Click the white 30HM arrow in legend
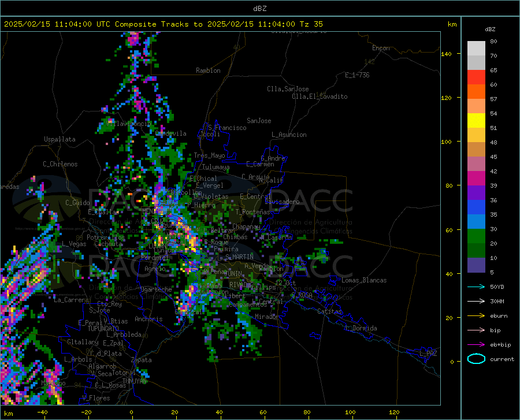Viewport: 520px width, 420px height. coord(476,302)
